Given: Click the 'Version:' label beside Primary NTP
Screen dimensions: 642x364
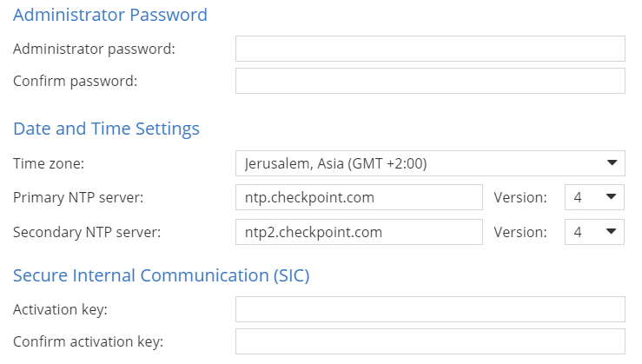Looking at the screenshot, I should [x=520, y=198].
